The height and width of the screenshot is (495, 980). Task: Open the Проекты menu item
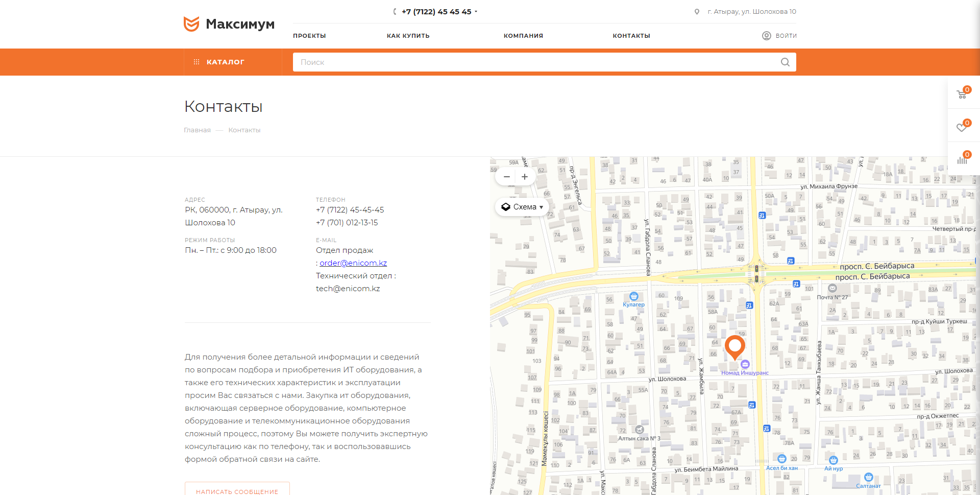[x=309, y=36]
